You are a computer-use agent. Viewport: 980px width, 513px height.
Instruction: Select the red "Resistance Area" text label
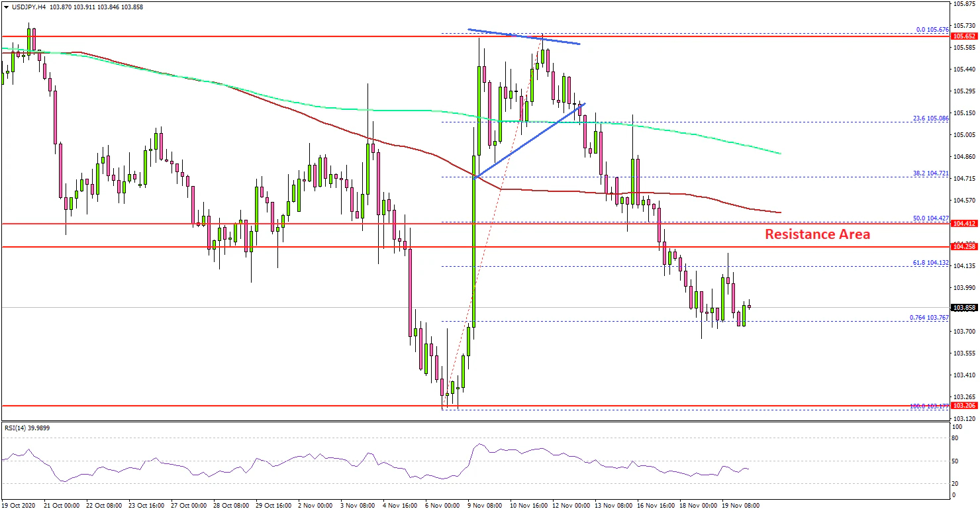[817, 234]
